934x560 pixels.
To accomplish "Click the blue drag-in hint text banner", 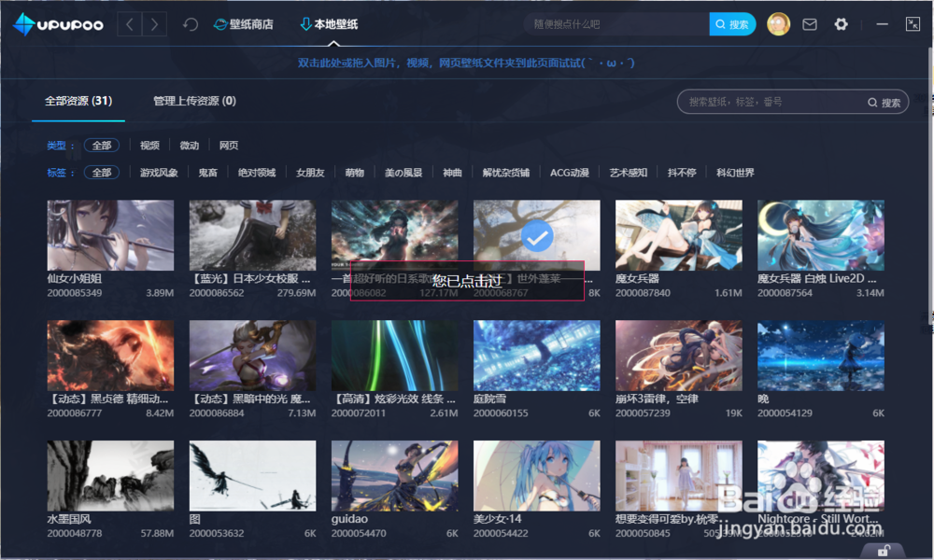I will [466, 63].
